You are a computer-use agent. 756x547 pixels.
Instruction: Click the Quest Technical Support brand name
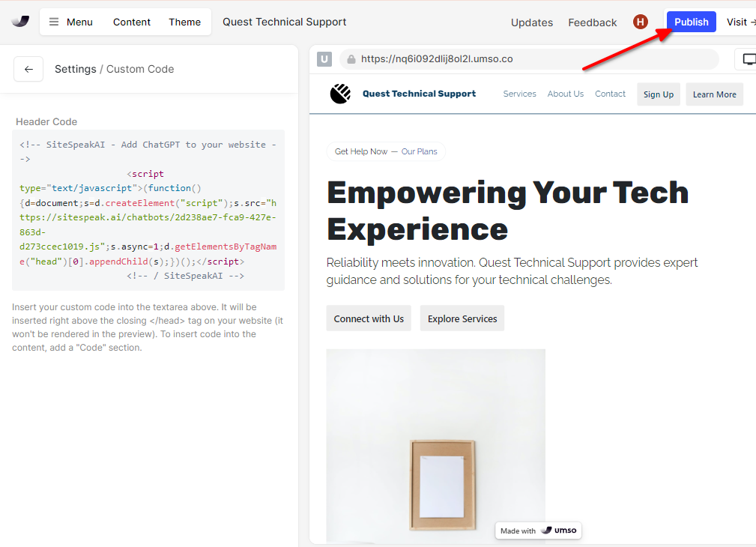pos(419,94)
